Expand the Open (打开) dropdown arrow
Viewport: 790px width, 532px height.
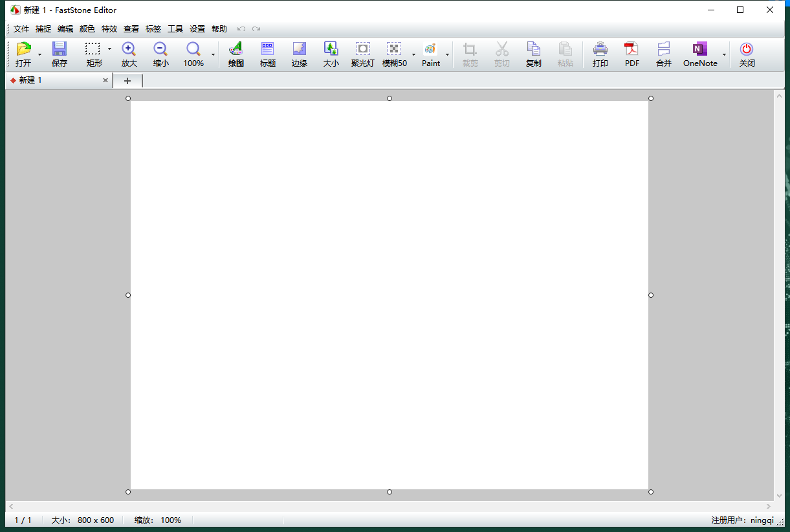(39, 55)
